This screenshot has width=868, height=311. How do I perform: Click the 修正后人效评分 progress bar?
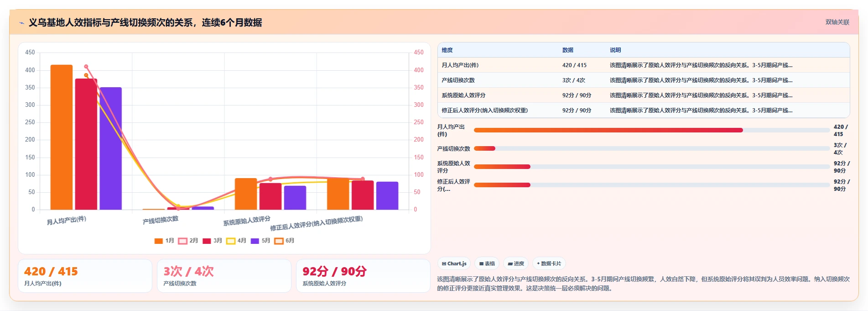click(x=652, y=185)
